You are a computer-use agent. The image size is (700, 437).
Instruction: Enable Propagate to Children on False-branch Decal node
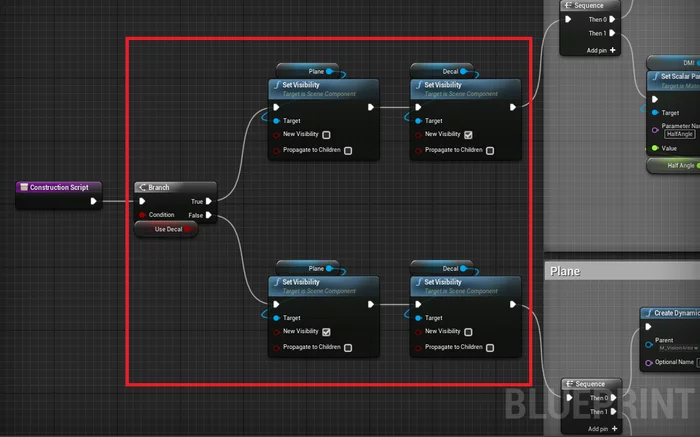(x=490, y=348)
